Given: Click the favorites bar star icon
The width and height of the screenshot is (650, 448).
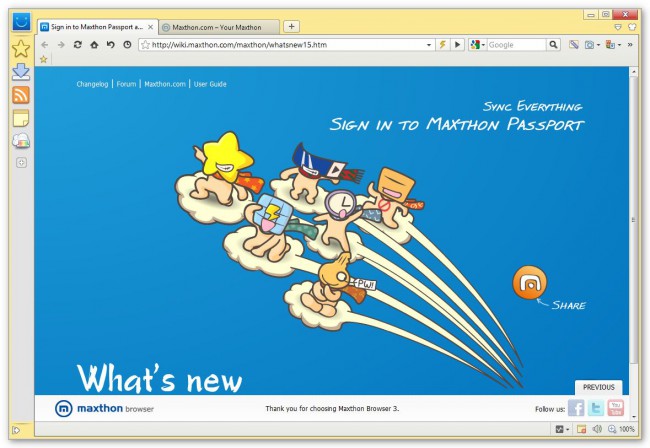Looking at the screenshot, I should (44, 59).
